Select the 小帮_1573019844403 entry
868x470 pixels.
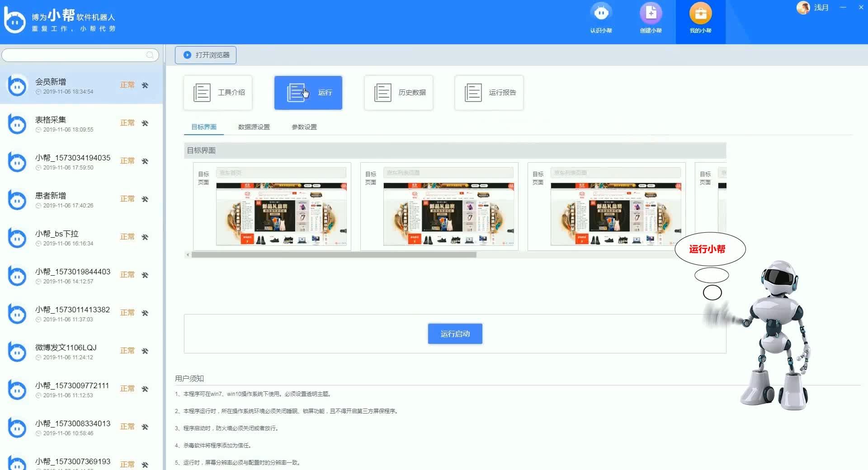point(81,275)
